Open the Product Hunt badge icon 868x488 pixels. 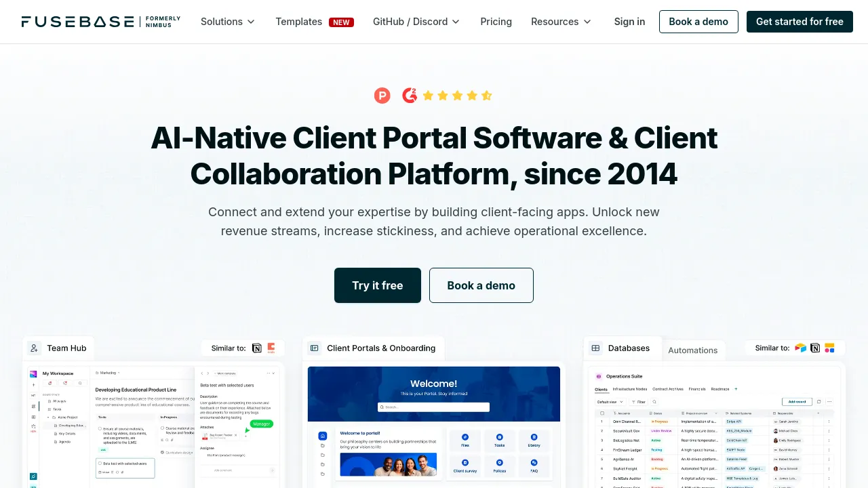click(382, 96)
